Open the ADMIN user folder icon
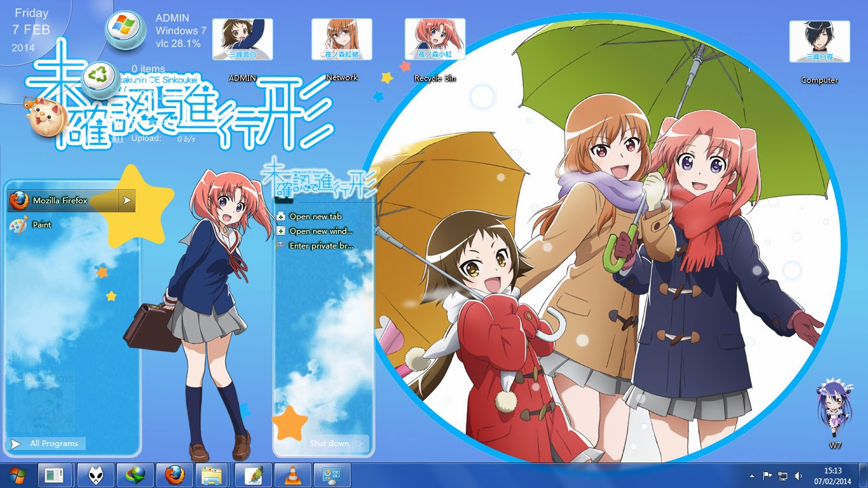 tap(243, 39)
